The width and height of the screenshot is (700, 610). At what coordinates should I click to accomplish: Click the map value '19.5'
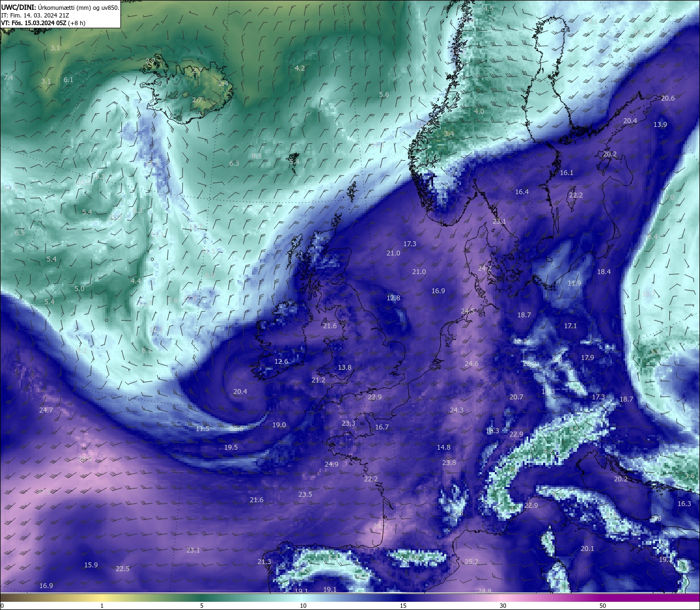[x=231, y=447]
